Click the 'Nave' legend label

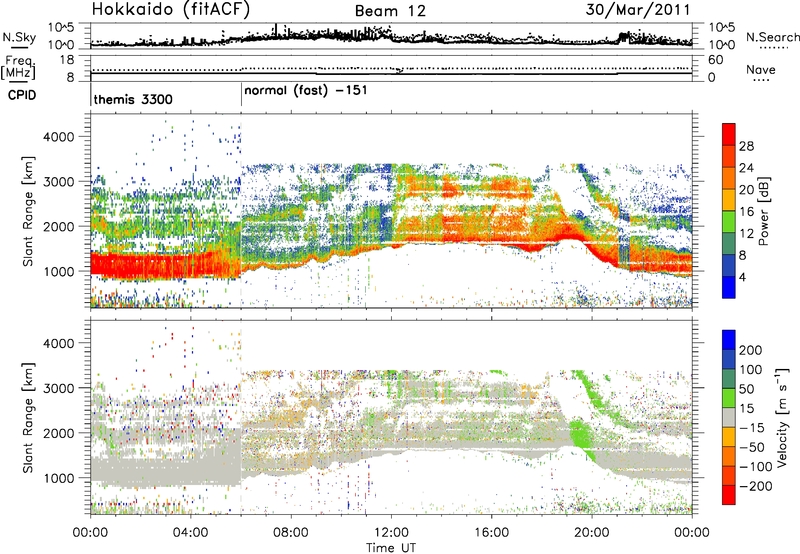[761, 69]
